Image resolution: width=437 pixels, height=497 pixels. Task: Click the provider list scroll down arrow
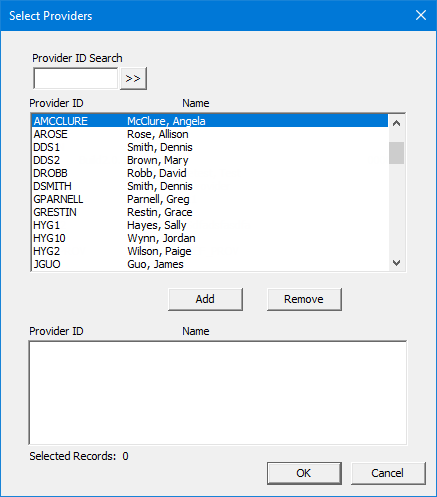[x=396, y=263]
